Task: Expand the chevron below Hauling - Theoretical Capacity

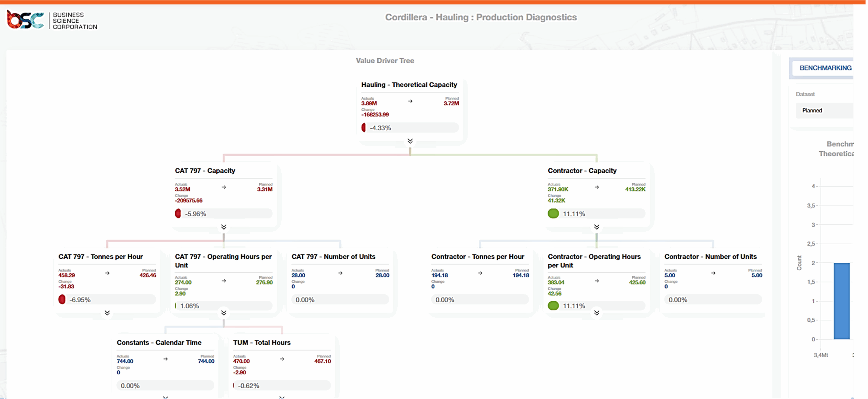Action: coord(410,141)
